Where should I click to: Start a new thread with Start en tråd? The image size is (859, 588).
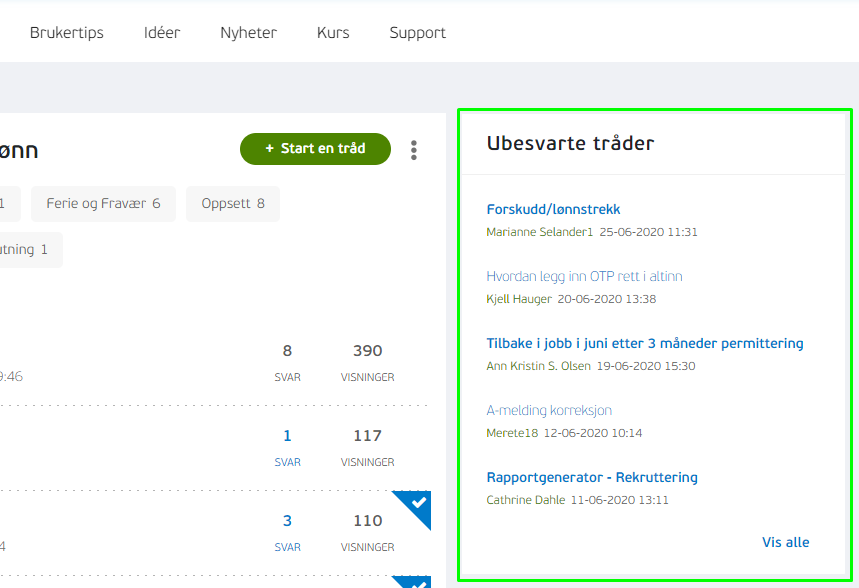(315, 149)
